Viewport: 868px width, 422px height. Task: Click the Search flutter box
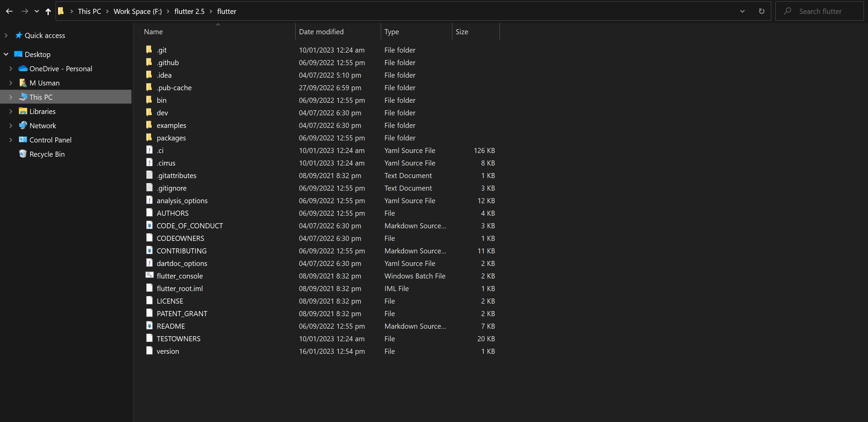point(820,11)
